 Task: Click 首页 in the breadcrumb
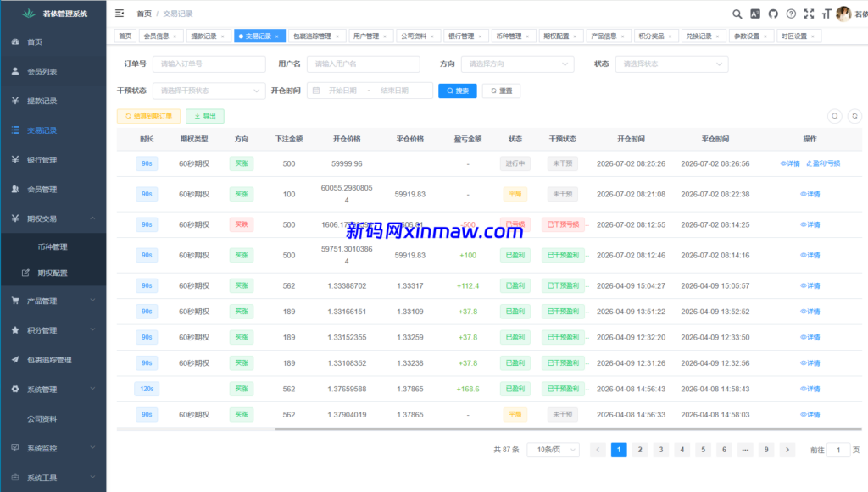(144, 14)
